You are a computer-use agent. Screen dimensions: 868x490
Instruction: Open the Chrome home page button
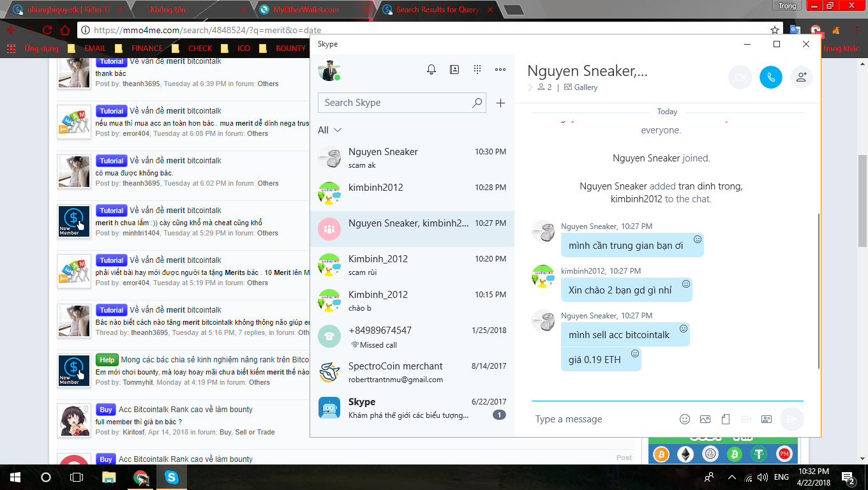coord(65,30)
